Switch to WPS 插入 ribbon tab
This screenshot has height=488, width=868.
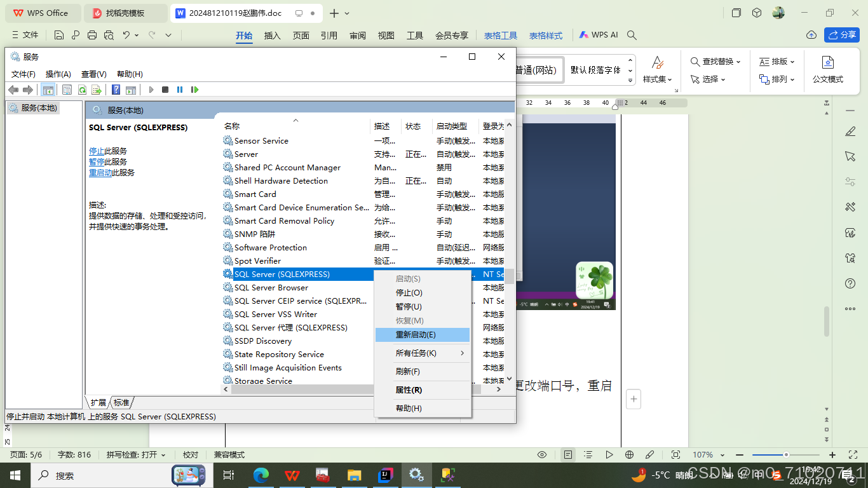pyautogui.click(x=273, y=36)
